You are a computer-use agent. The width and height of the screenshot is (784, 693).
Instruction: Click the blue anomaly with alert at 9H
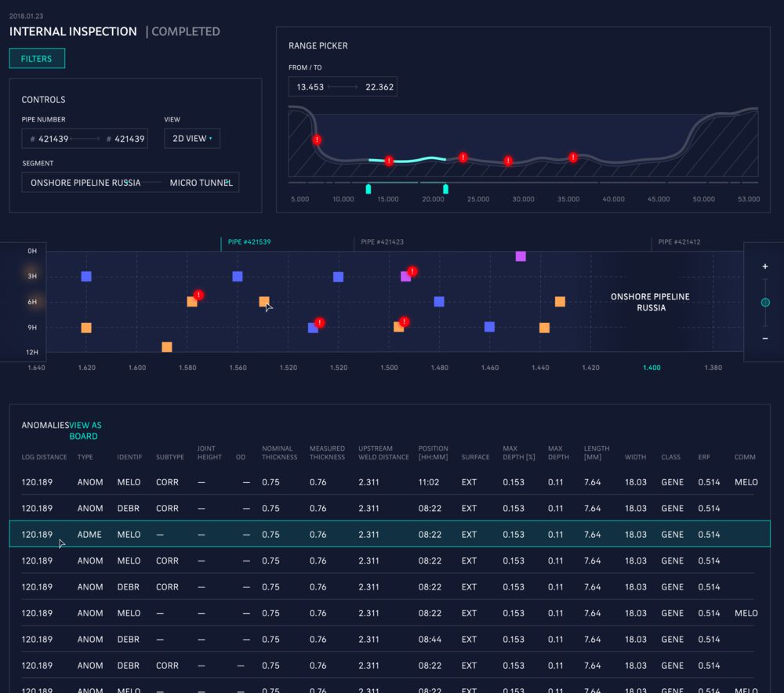click(x=314, y=327)
